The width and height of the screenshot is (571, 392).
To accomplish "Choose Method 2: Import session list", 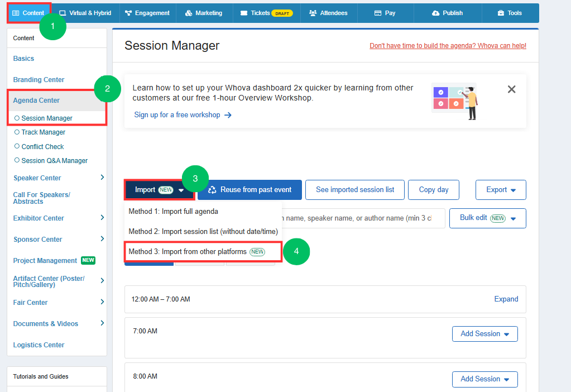I will click(x=203, y=232).
